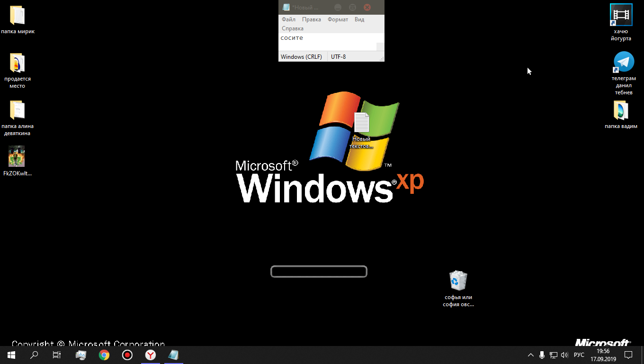
Task: Click the Notepad title bar notebook icon
Action: [286, 7]
